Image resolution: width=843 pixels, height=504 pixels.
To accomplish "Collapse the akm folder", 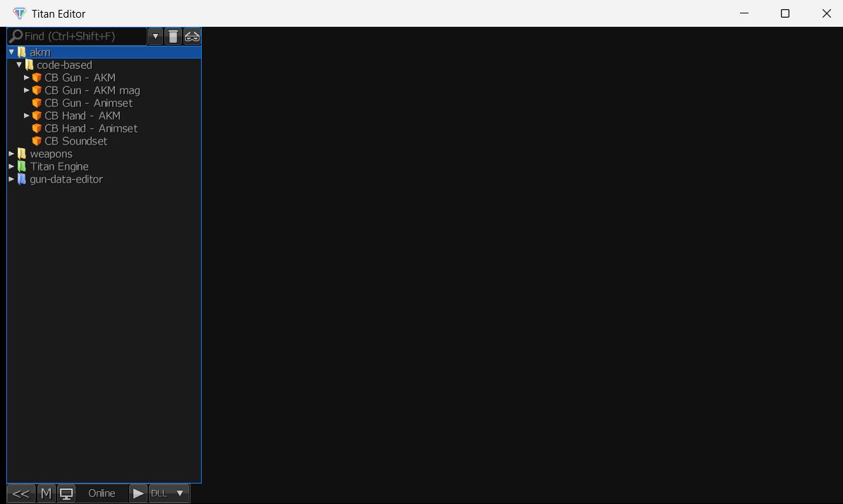I will coord(11,52).
